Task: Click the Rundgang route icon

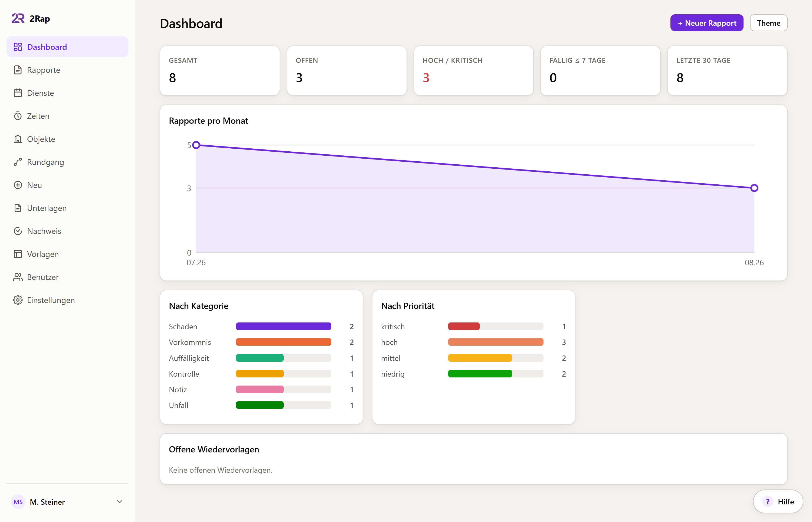Action: [x=18, y=162]
